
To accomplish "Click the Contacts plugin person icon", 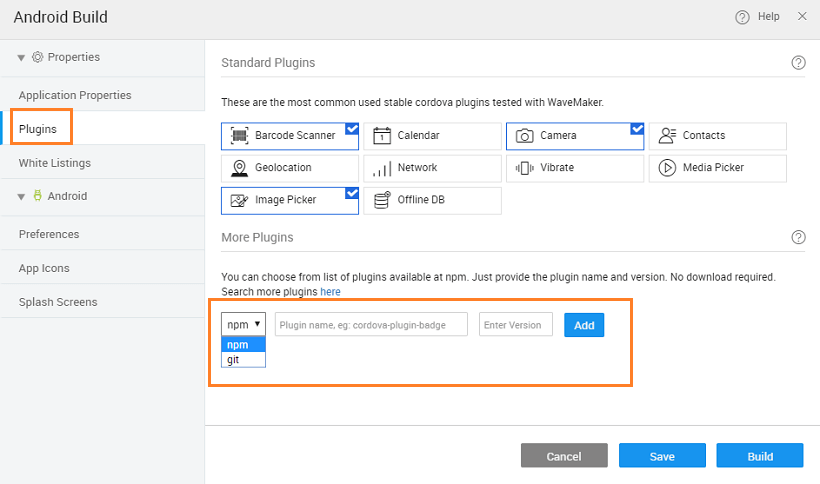I will click(x=667, y=136).
